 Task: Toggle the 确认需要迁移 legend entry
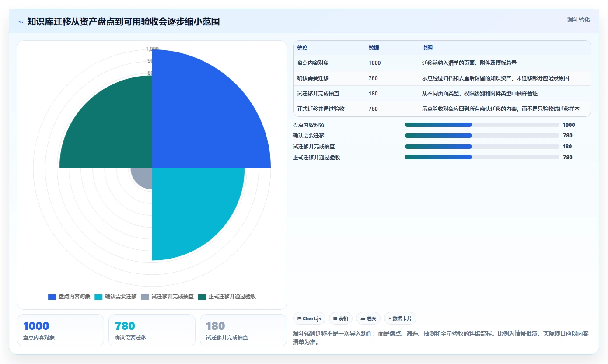(x=115, y=297)
